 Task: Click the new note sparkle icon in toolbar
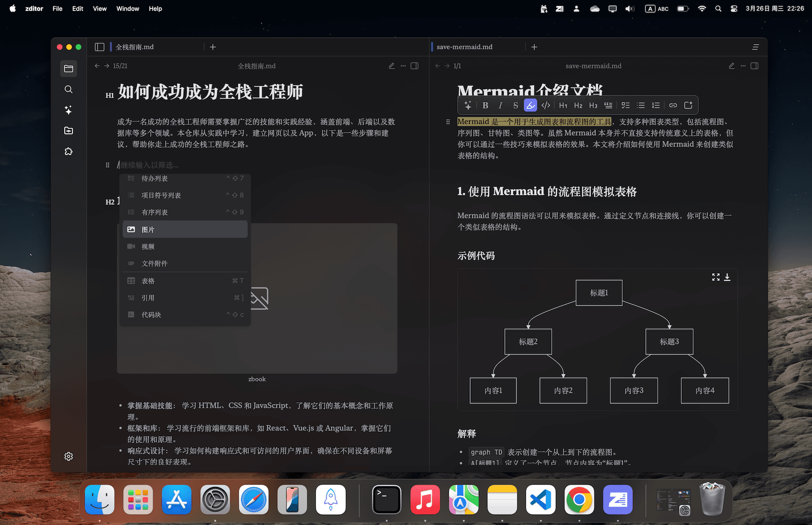tap(688, 105)
